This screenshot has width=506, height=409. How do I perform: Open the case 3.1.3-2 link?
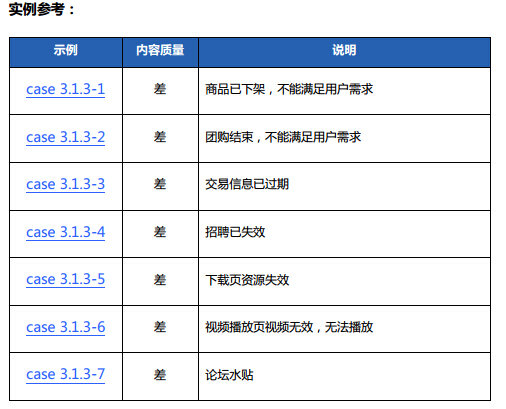coord(66,137)
